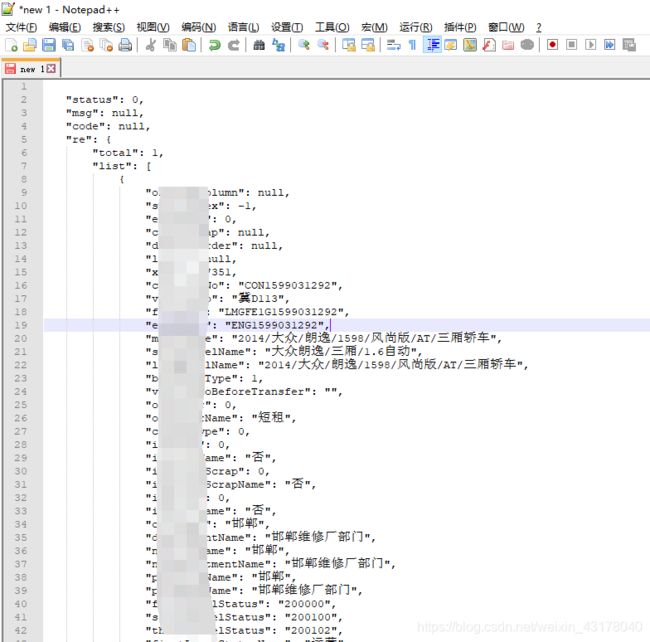
Task: Open Find with the binoculars icon
Action: coord(259,45)
